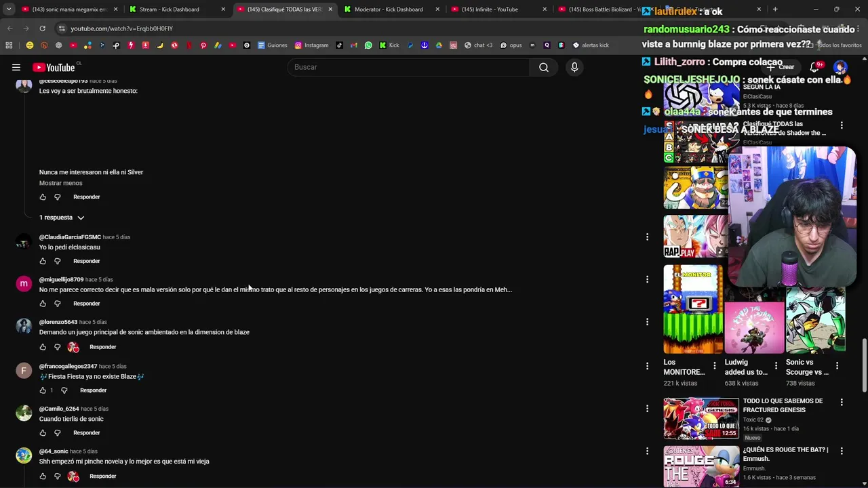Go back to the previous page
The width and height of the screenshot is (868, 488).
point(9,28)
